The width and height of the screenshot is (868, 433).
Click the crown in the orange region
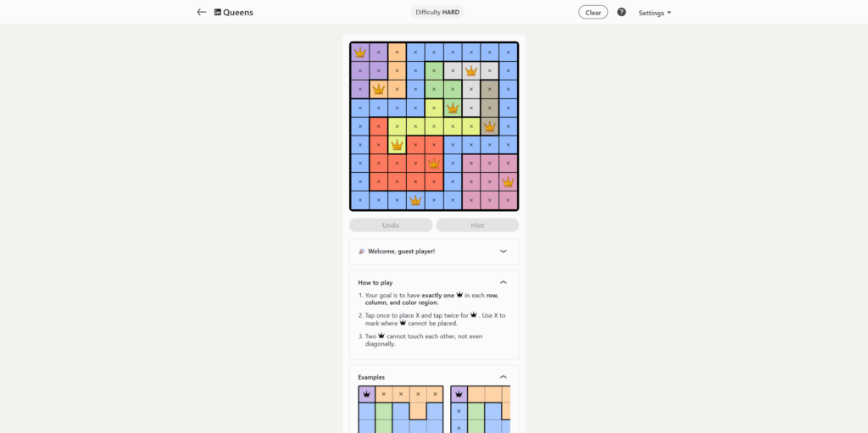point(379,89)
